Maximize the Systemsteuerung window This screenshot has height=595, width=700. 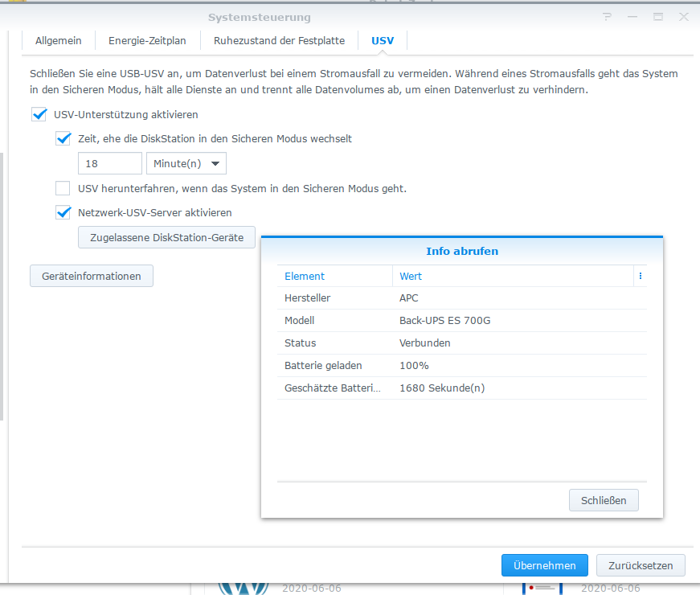click(x=658, y=17)
